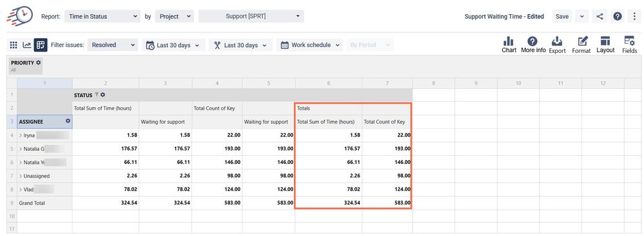Open the hourglass Last 30 days dropdown
644x236 pixels.
[240, 45]
